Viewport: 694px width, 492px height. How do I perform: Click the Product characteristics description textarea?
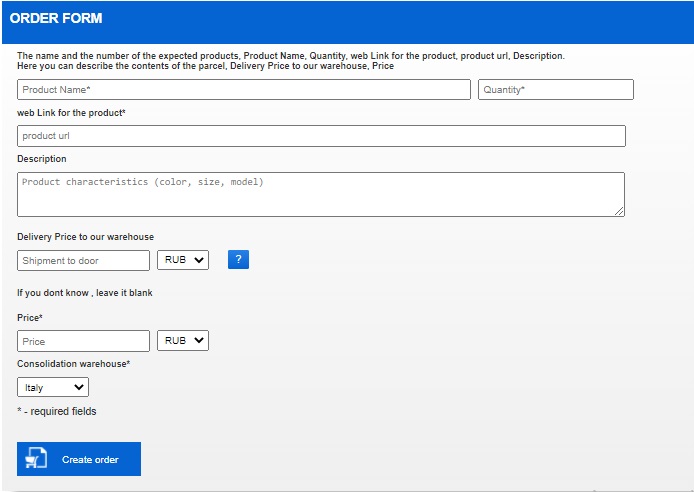pos(321,195)
